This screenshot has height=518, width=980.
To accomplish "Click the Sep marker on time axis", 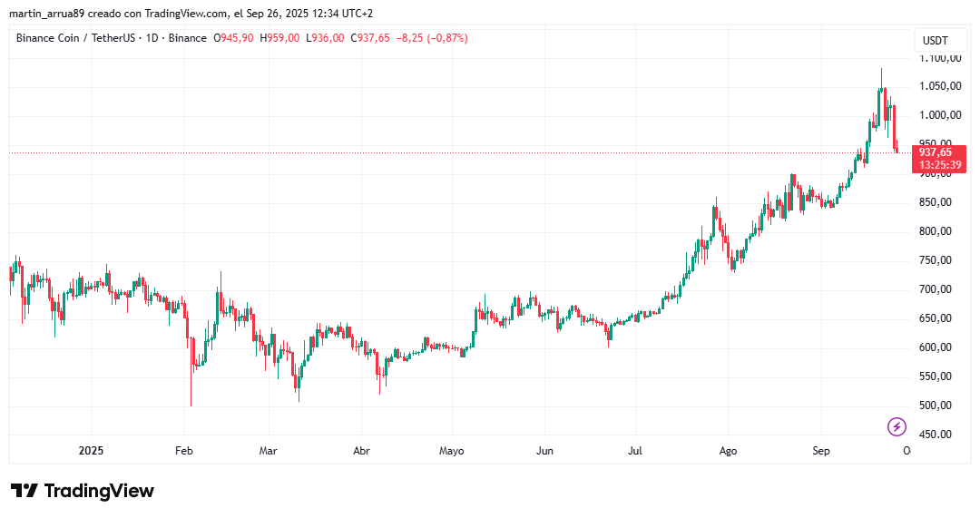I will [821, 450].
